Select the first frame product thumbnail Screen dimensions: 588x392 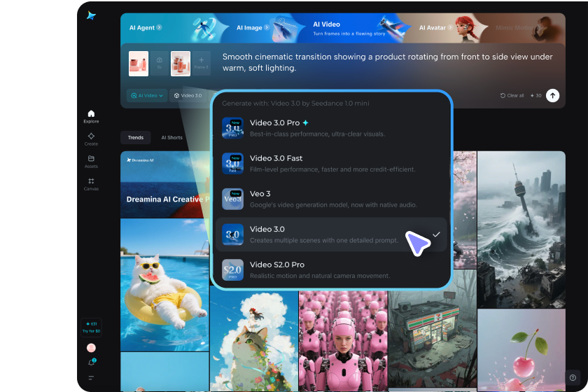point(139,64)
